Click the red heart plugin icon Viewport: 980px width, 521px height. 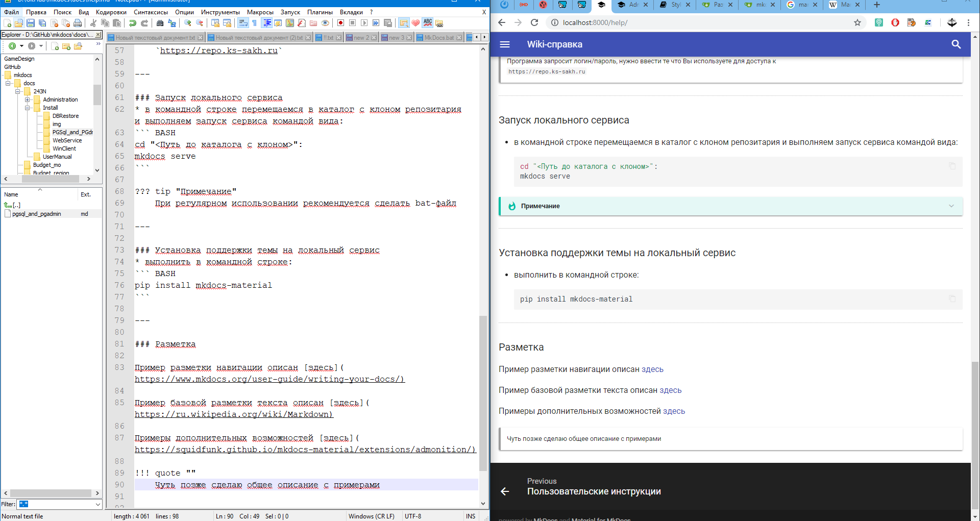click(x=415, y=23)
